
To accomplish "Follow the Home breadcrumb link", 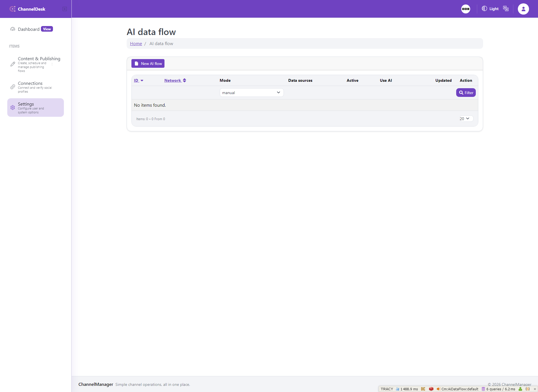I will click(x=136, y=43).
